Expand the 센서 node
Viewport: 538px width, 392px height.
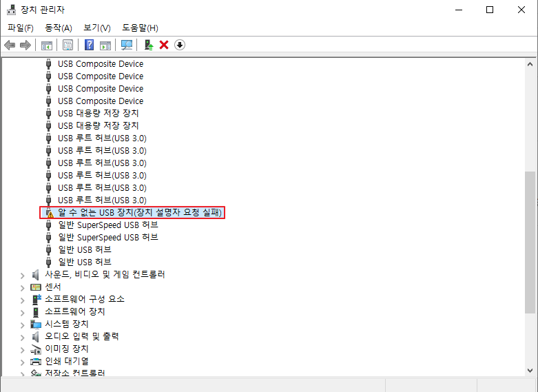click(x=23, y=288)
